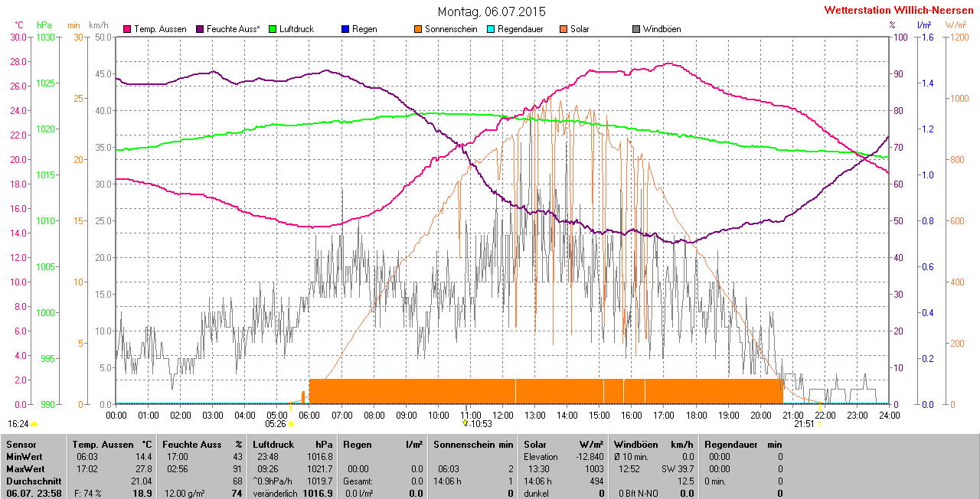
Task: Select the 'Windböen' legend label
Action: (662, 29)
